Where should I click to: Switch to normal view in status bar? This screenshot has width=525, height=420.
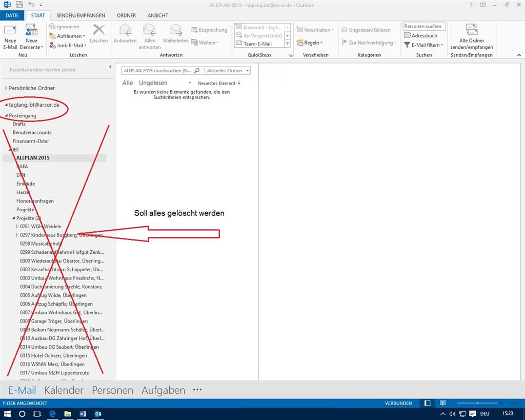pyautogui.click(x=428, y=403)
